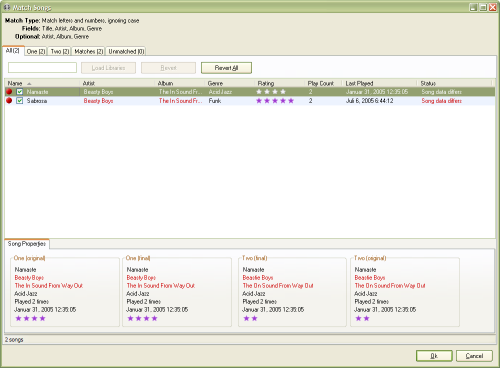Image resolution: width=500 pixels, height=368 pixels.
Task: Focus the search filter text box
Action: [42, 68]
